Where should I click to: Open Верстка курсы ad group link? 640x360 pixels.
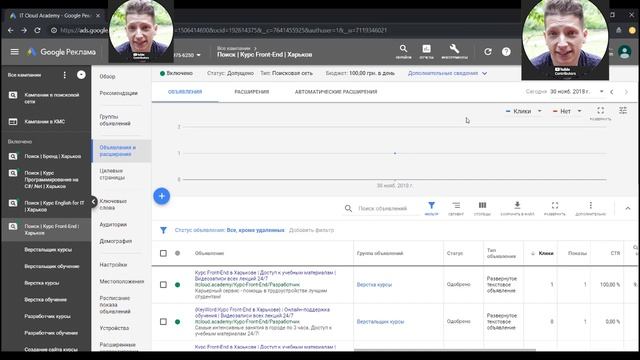(374, 284)
